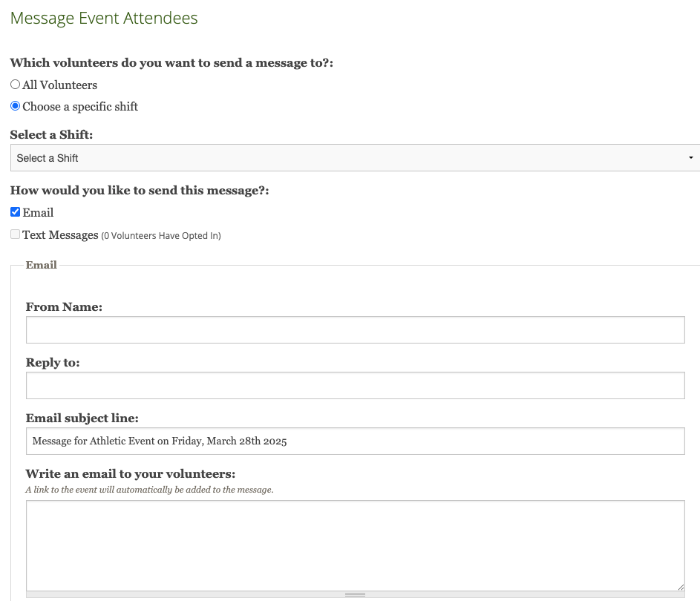This screenshot has width=700, height=601.
Task: Click the grip bar below the message box
Action: 355,594
